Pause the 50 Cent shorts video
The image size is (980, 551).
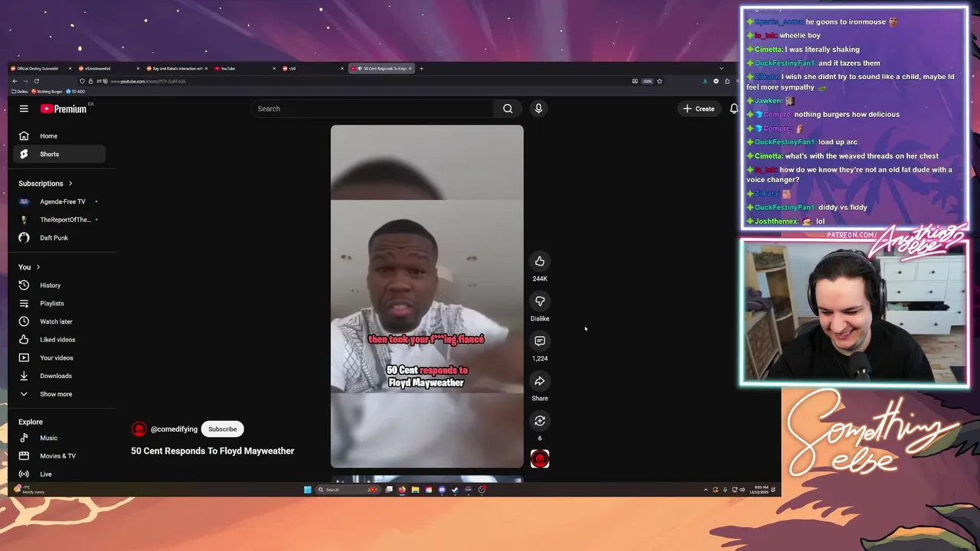tap(427, 296)
